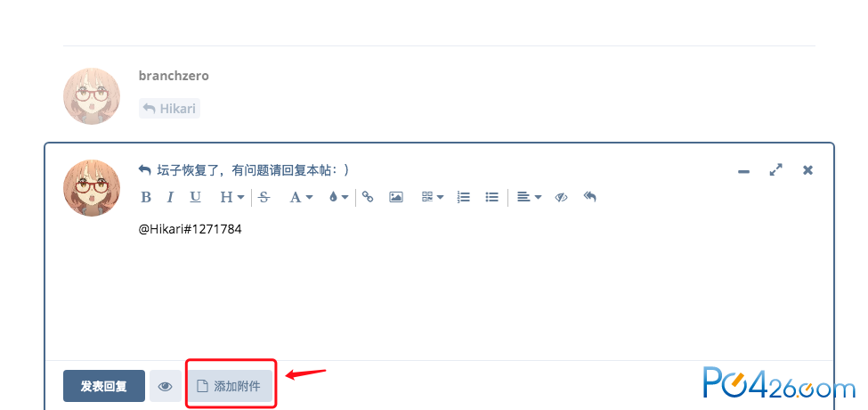
Task: Submit reply with 发表回复 button
Action: tap(104, 386)
